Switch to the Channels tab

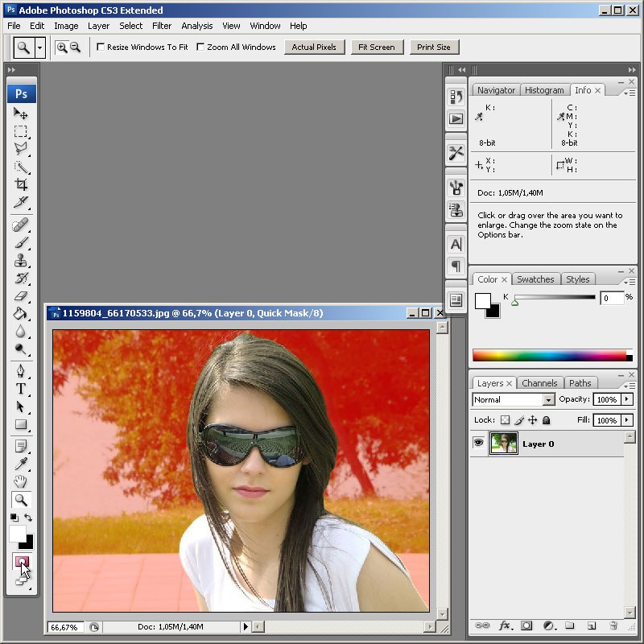tap(539, 383)
